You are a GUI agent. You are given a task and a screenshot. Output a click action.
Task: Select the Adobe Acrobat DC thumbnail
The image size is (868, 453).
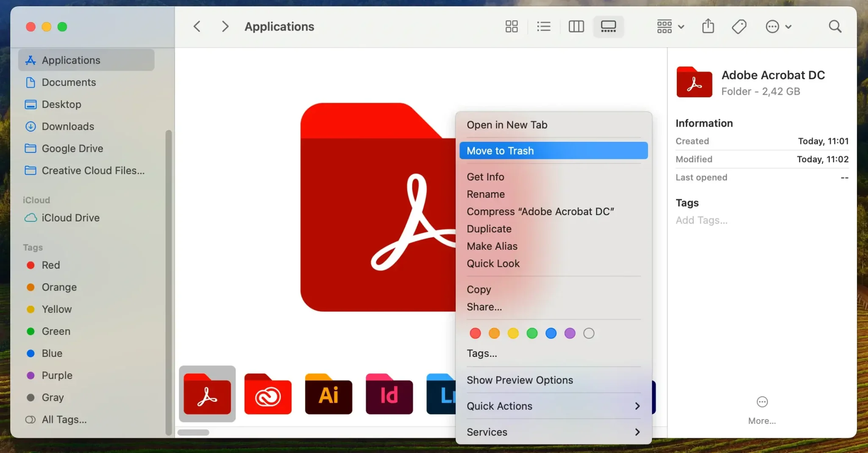point(207,394)
